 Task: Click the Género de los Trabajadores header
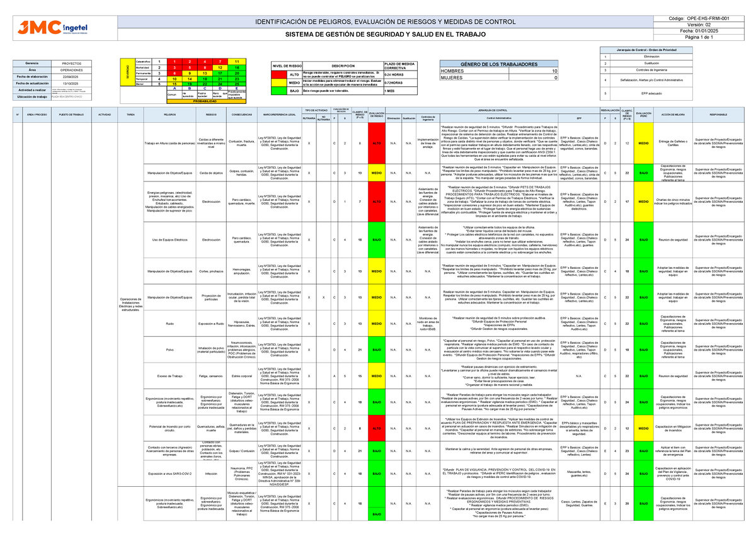coord(499,65)
